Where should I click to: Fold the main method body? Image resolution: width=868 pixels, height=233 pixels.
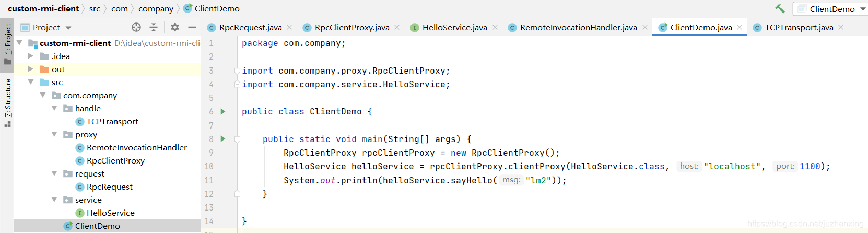237,139
